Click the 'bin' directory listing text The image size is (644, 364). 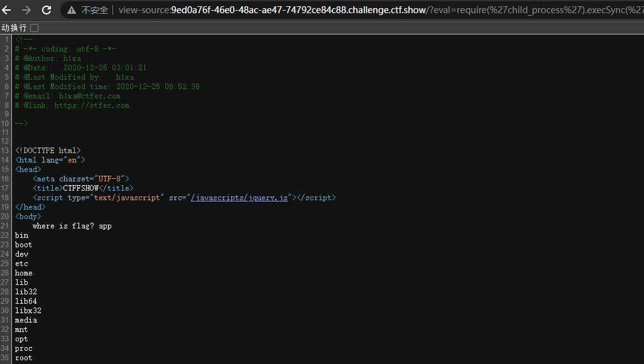[x=21, y=235]
